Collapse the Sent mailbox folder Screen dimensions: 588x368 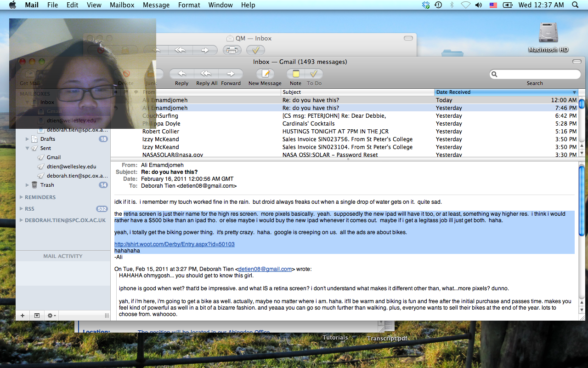point(28,148)
